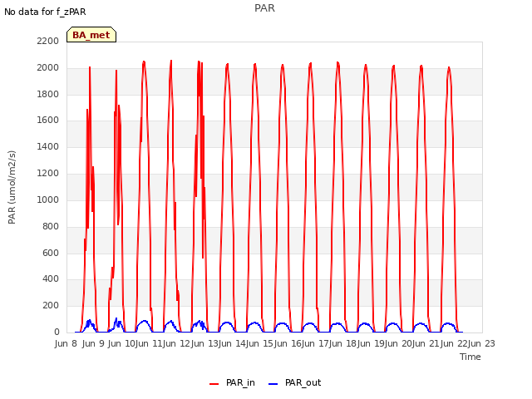Click the Jun 15 x-axis tick label
532x399 pixels.
coord(259,343)
